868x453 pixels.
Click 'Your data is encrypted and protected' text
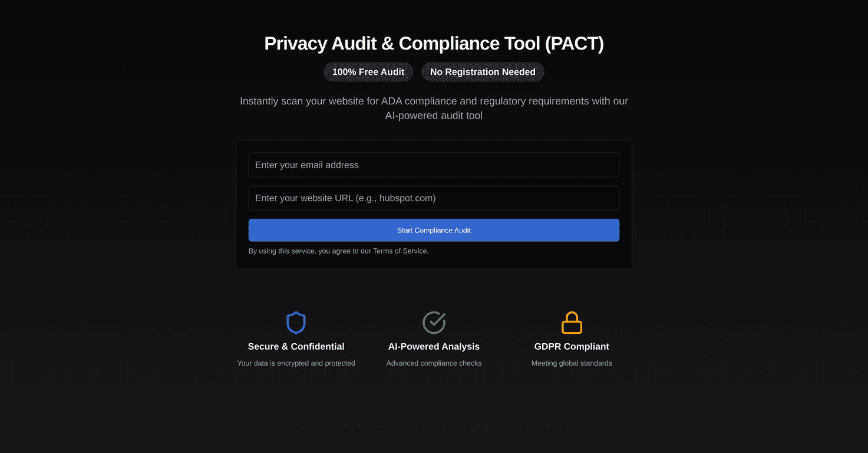pos(296,363)
